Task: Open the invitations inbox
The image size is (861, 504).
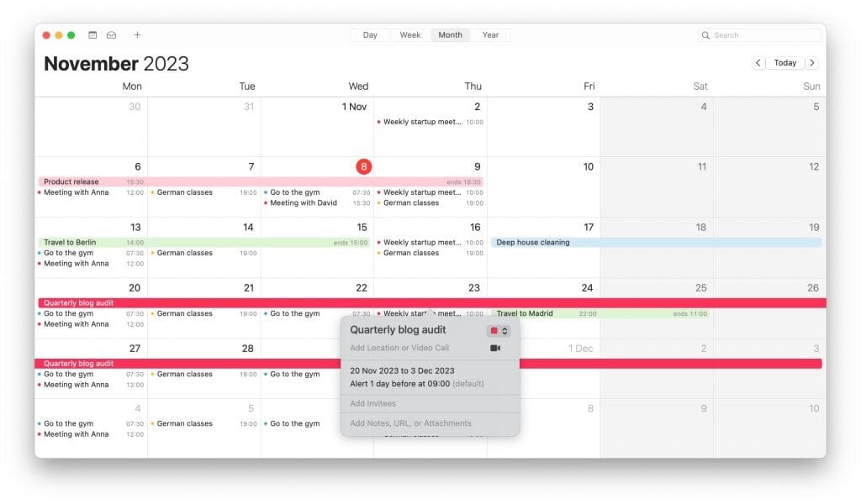Action: [111, 35]
